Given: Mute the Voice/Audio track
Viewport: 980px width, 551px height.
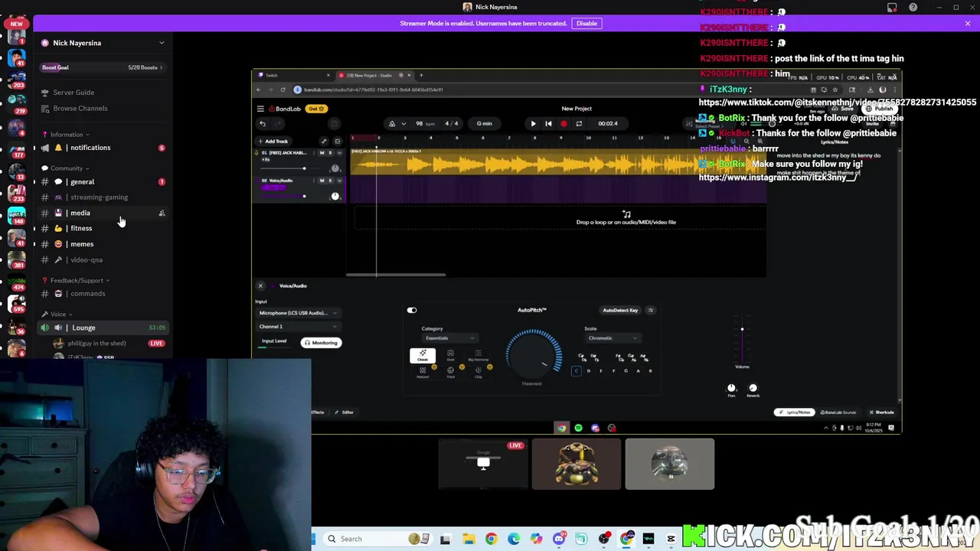Looking at the screenshot, I should (x=322, y=181).
